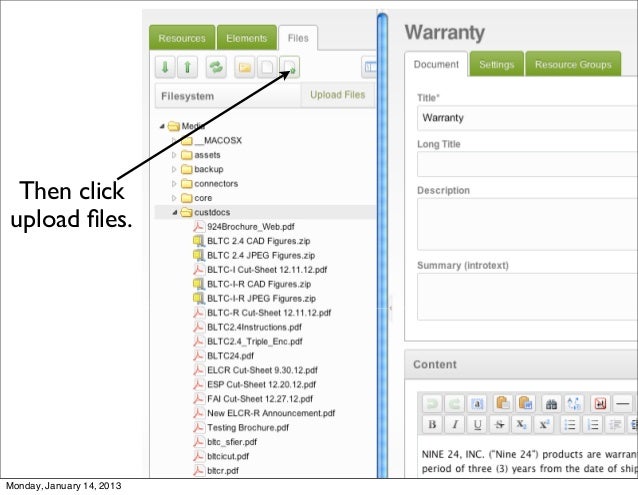Insert a bulleted list

(570, 425)
